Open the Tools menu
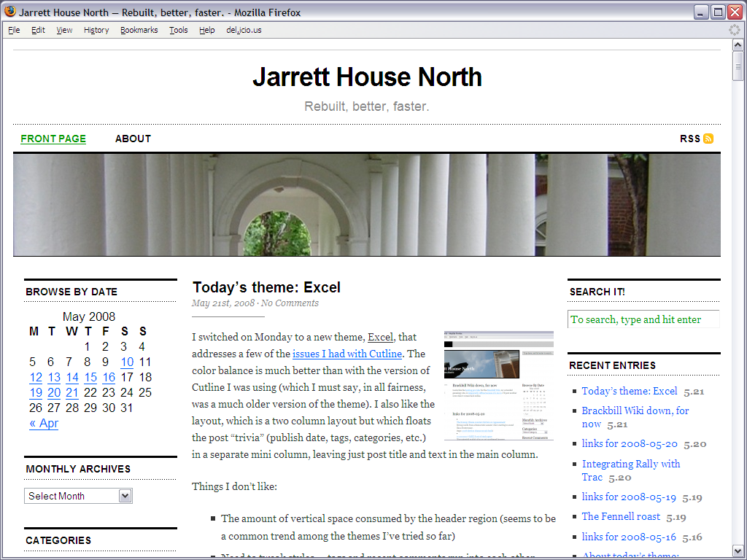Screen dimensions: 747x560 (178, 30)
